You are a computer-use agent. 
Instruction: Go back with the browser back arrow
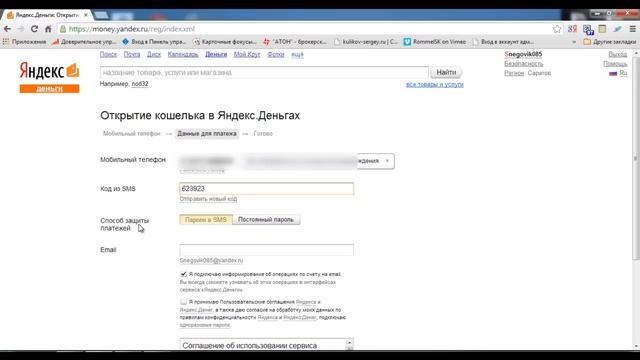pos(7,29)
